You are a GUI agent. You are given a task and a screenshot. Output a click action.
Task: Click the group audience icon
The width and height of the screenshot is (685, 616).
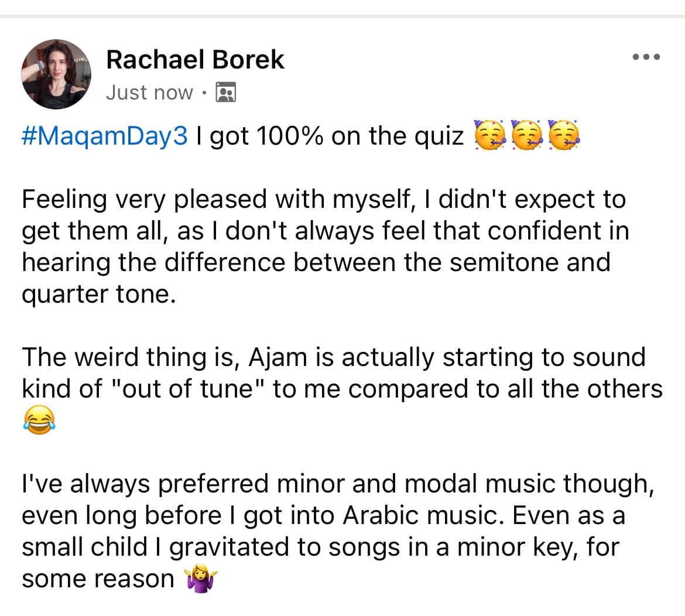[x=226, y=93]
